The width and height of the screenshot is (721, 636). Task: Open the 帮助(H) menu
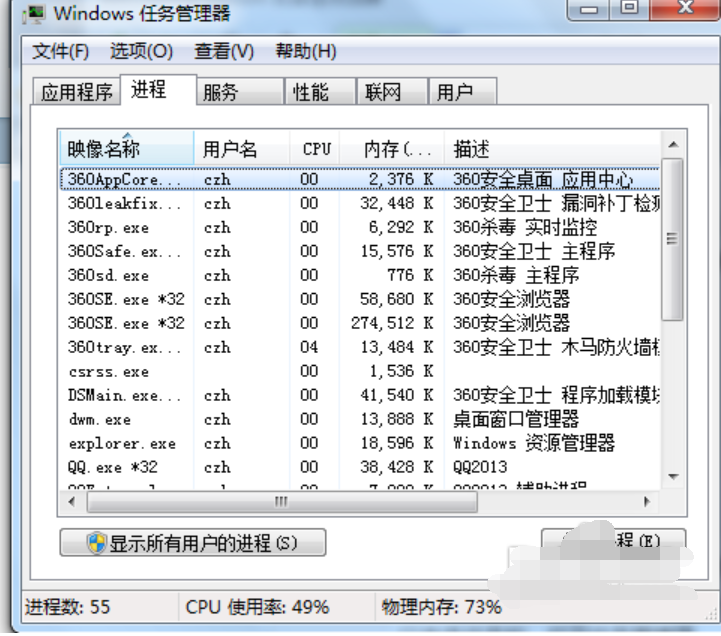(x=305, y=51)
